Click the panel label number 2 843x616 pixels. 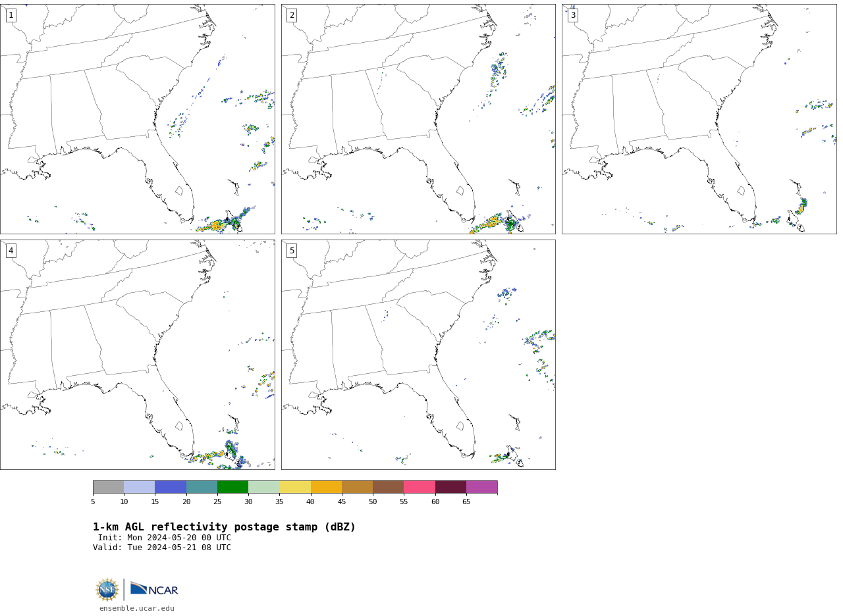(x=292, y=15)
